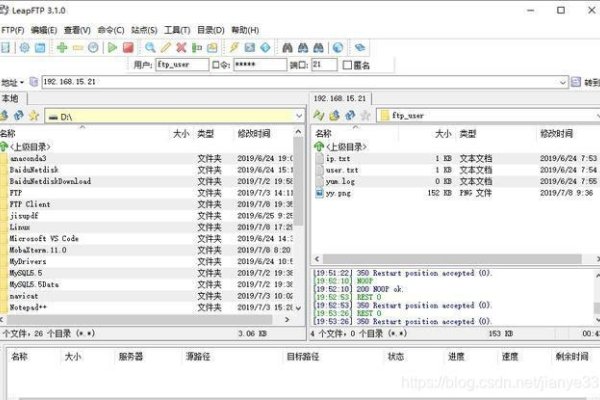Viewport: 600px width, 400px height.
Task: Open the 工具(T) menu
Action: click(x=178, y=30)
